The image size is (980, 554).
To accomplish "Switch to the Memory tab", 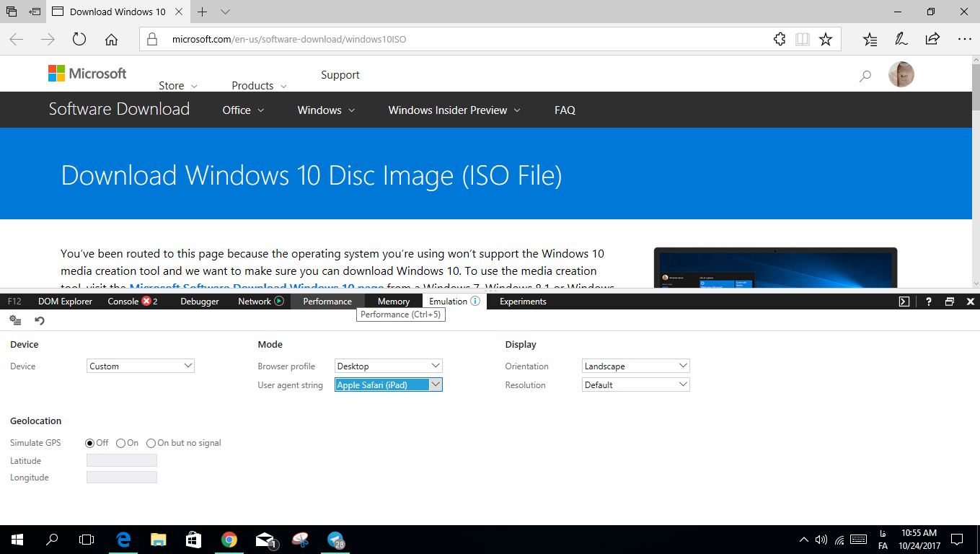I will [x=394, y=302].
